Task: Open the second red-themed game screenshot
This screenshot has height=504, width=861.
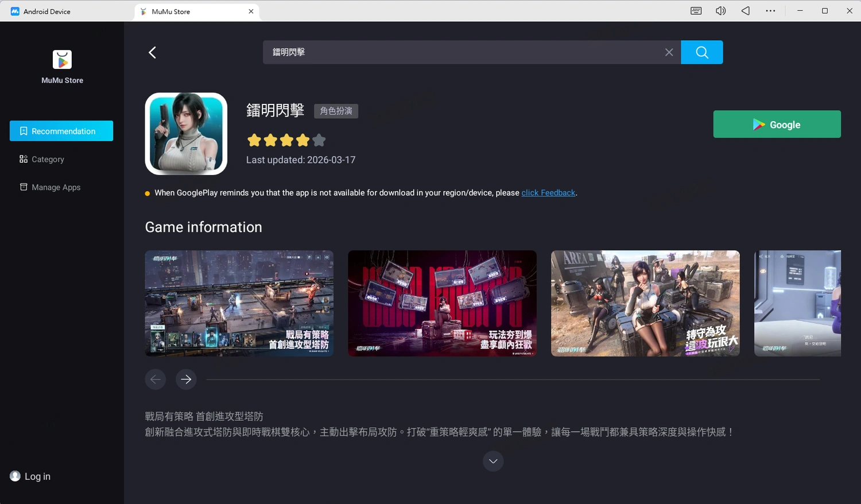Action: (x=442, y=303)
